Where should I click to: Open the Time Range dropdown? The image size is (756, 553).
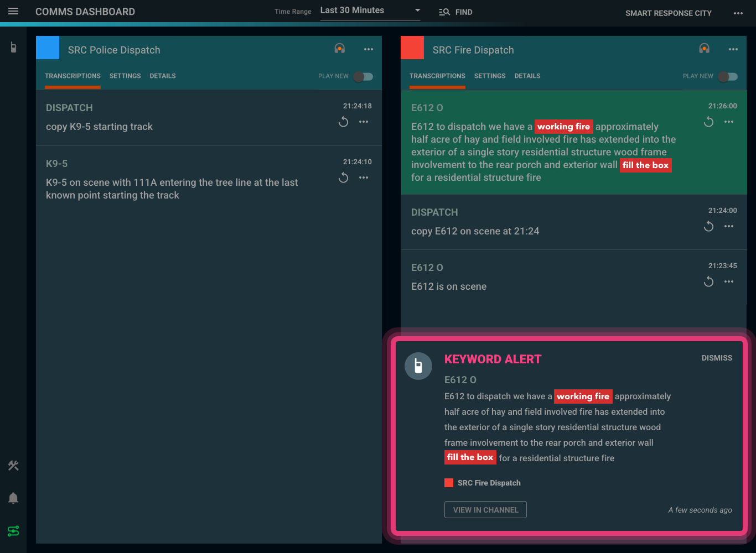click(x=370, y=11)
